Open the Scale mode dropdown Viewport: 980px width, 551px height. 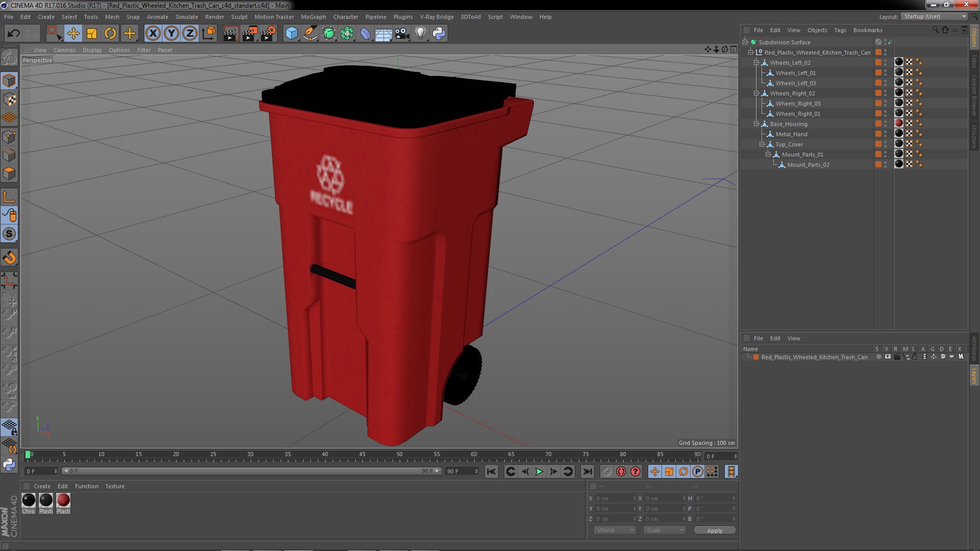coord(665,531)
